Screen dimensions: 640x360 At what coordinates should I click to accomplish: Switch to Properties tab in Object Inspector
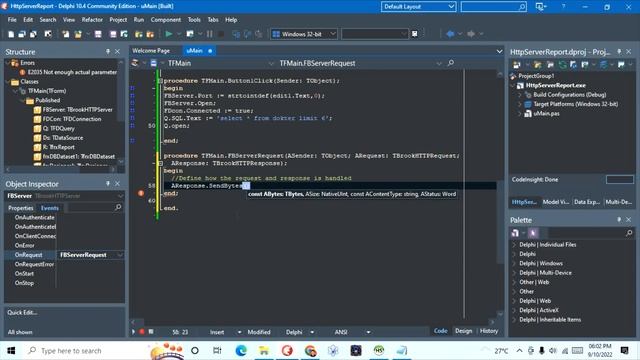[x=21, y=208]
